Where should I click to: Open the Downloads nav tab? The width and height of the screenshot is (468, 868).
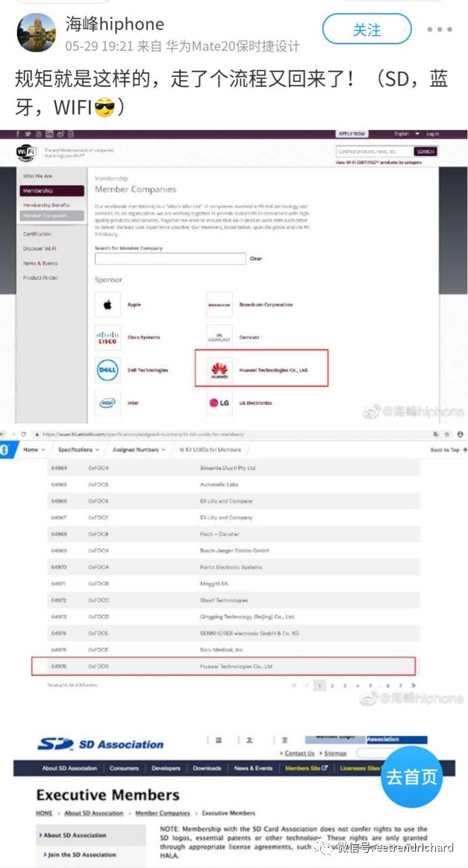(208, 768)
